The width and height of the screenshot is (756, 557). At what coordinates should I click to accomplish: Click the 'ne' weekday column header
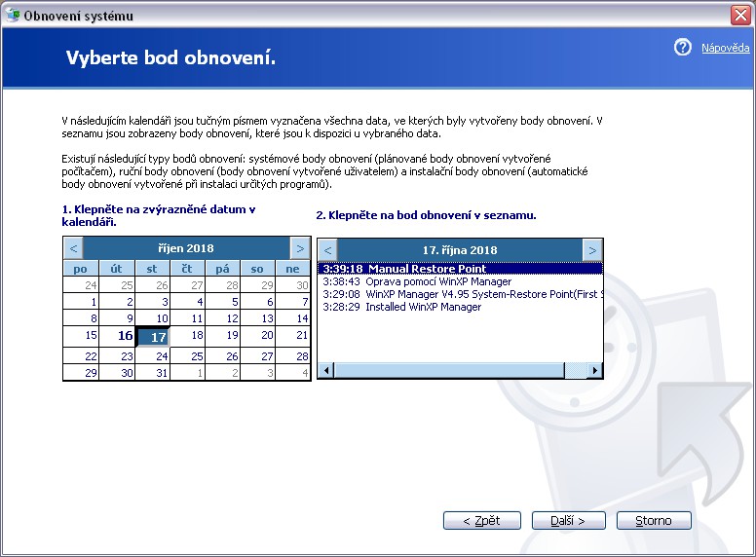point(292,269)
